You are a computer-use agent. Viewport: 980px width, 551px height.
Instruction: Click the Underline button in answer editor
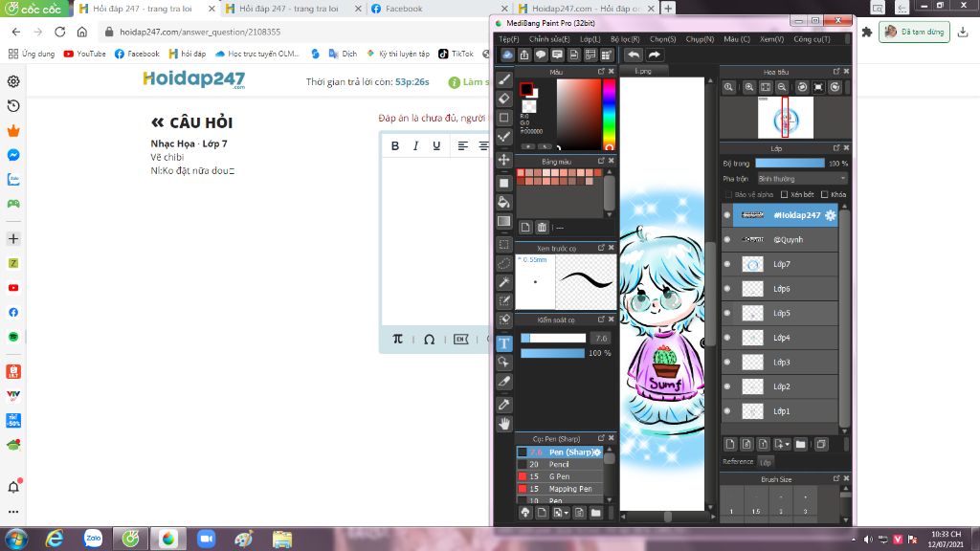click(436, 145)
